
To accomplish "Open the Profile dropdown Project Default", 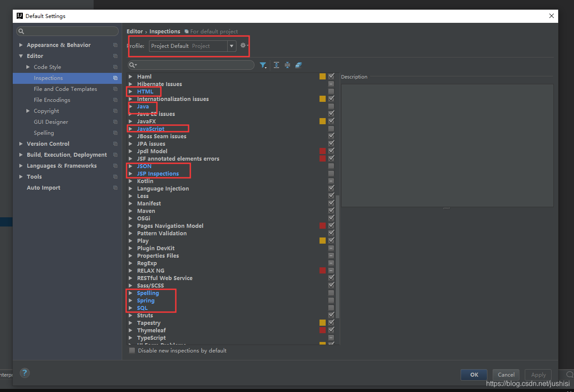I will point(193,46).
